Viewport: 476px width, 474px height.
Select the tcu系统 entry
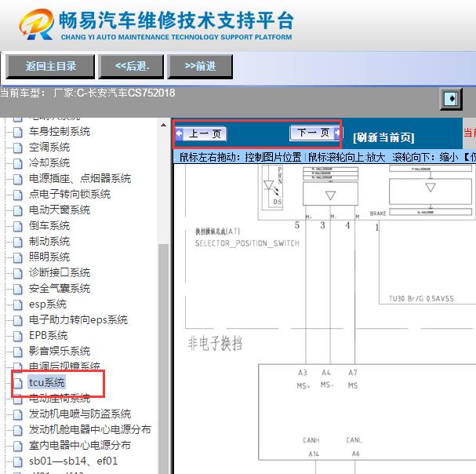click(x=46, y=382)
